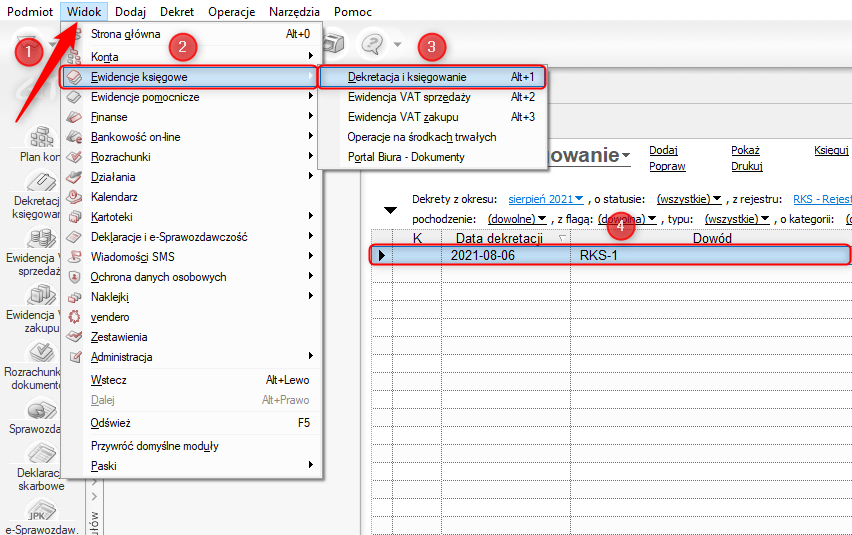This screenshot has height=535, width=852.
Task: Click the Księguj link
Action: click(x=831, y=150)
